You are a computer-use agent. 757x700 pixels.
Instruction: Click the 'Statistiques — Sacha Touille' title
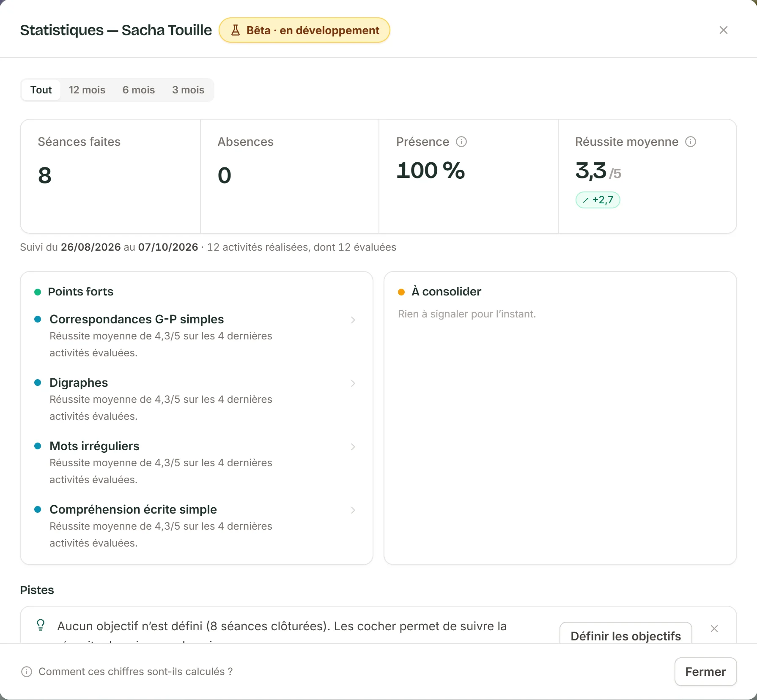point(116,30)
